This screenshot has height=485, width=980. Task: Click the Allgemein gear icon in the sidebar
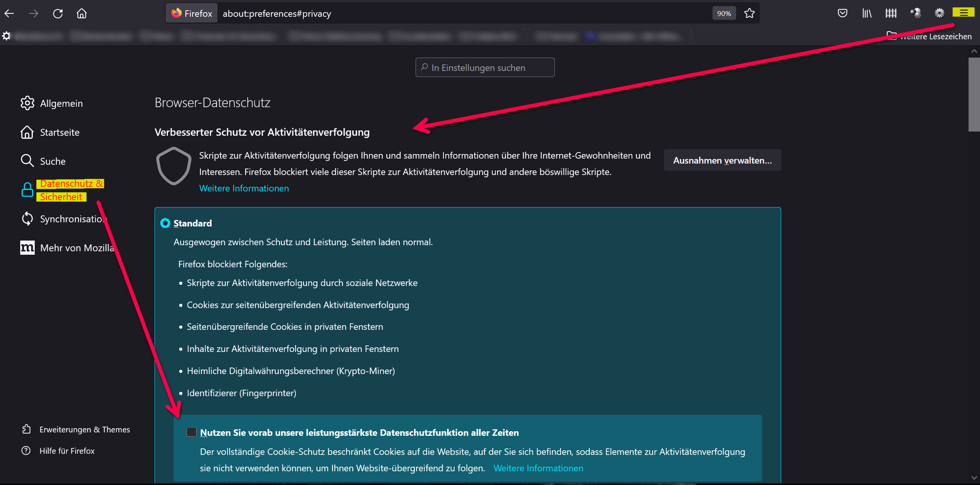(27, 103)
